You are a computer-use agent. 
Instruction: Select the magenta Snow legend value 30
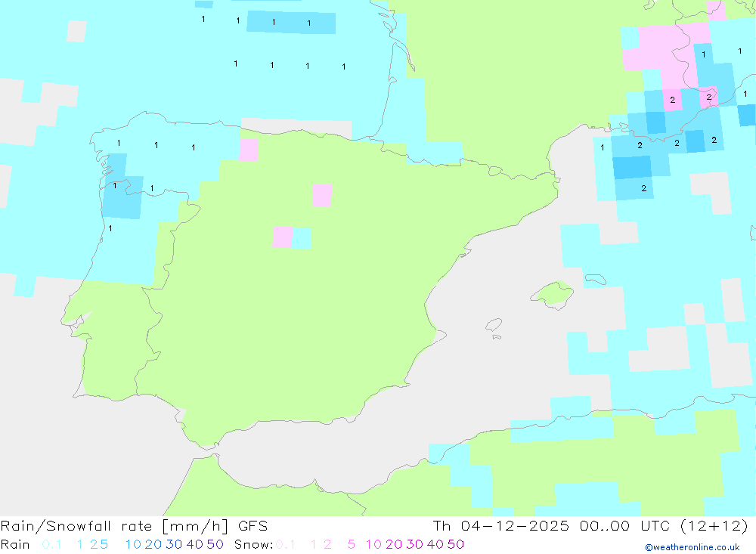click(x=414, y=544)
